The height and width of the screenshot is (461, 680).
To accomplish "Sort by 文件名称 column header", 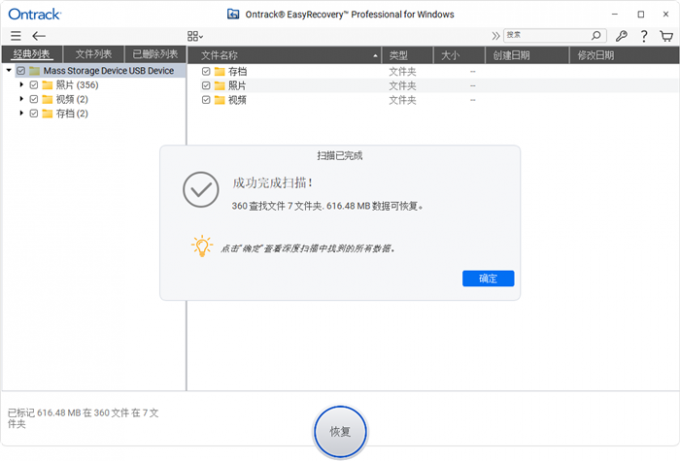I will click(284, 55).
